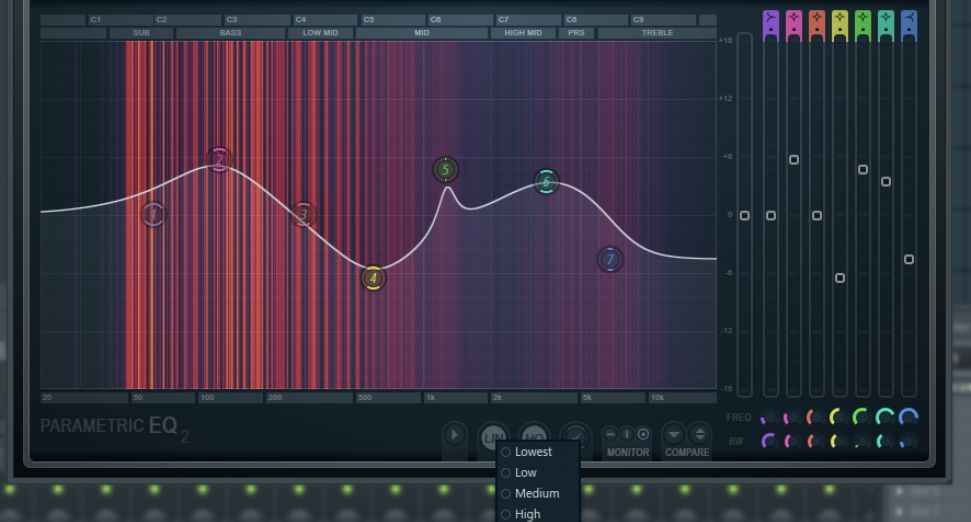Select blue band 7 token
Viewport: 971px width, 522px height.
pos(610,259)
